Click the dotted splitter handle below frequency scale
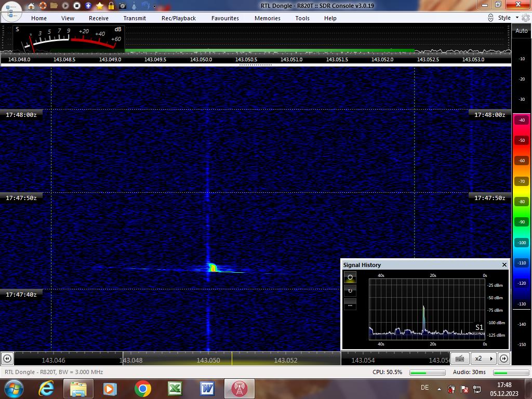Screen dimensions: 532x399 256,65
